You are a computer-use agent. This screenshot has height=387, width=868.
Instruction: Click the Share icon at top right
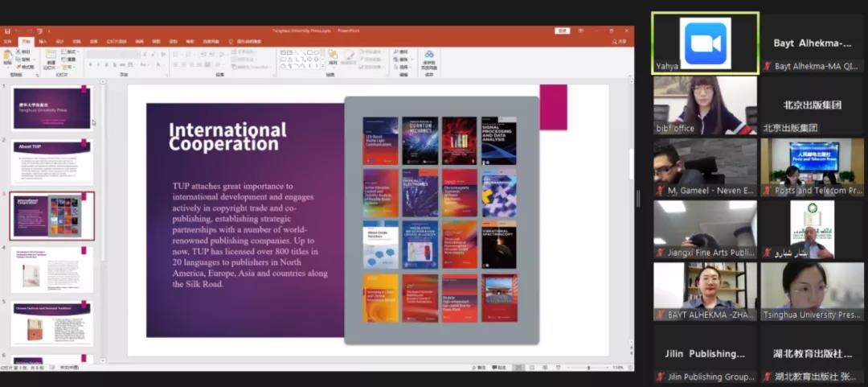(619, 41)
